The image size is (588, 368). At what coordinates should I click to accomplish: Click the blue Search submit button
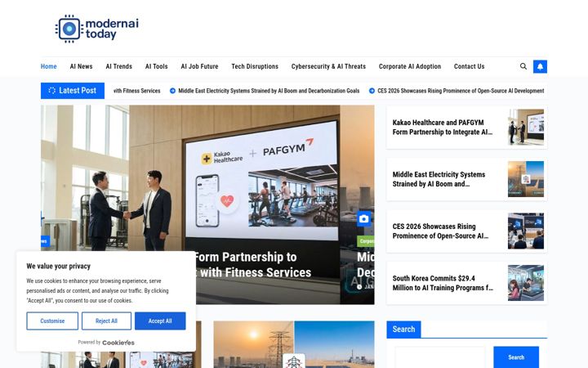pyautogui.click(x=516, y=357)
